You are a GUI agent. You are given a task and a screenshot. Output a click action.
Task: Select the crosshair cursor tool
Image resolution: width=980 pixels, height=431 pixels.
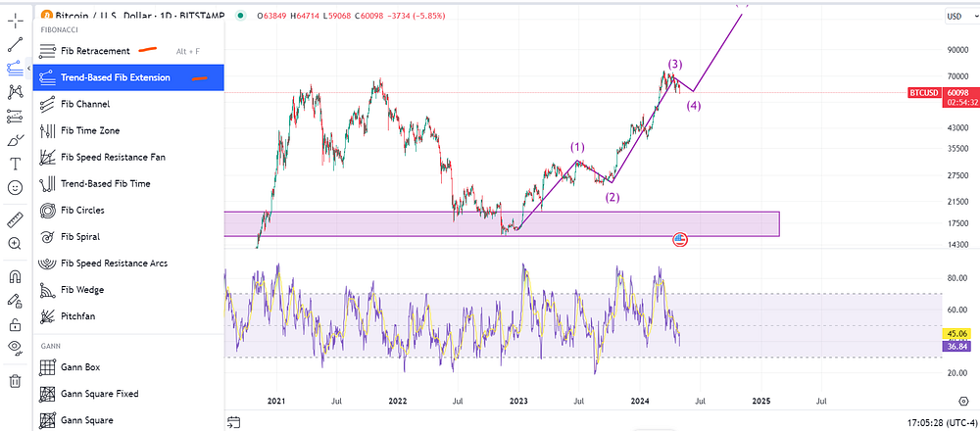[x=15, y=21]
